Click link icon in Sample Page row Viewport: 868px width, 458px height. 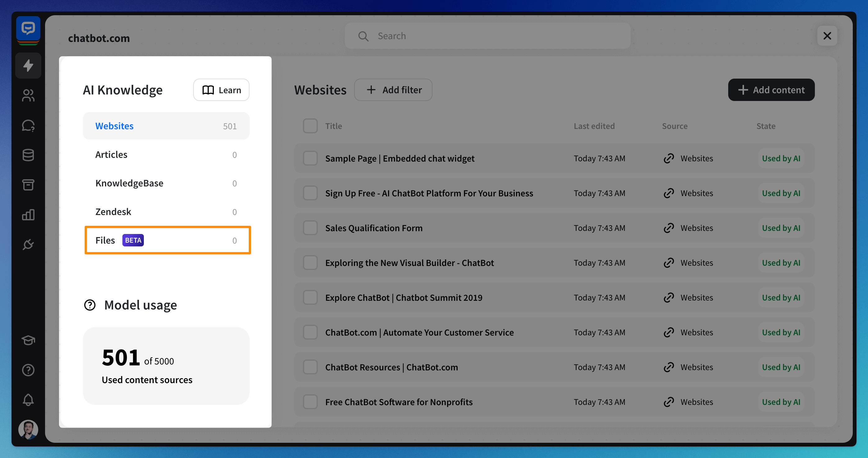pyautogui.click(x=669, y=158)
